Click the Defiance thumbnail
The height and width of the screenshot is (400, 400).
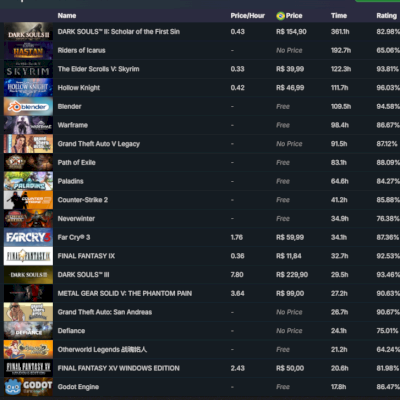tap(28, 330)
